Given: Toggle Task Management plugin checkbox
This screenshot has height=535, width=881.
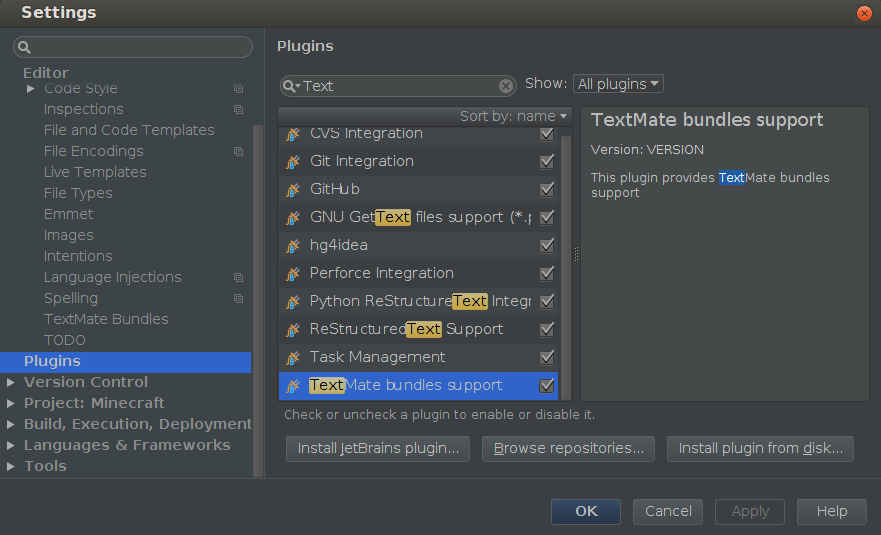Looking at the screenshot, I should [x=547, y=357].
